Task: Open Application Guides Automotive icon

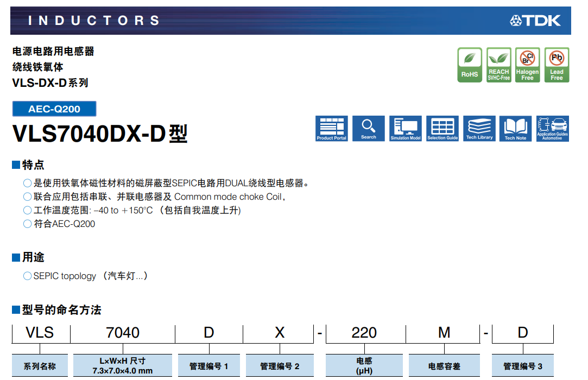Action: 552,128
